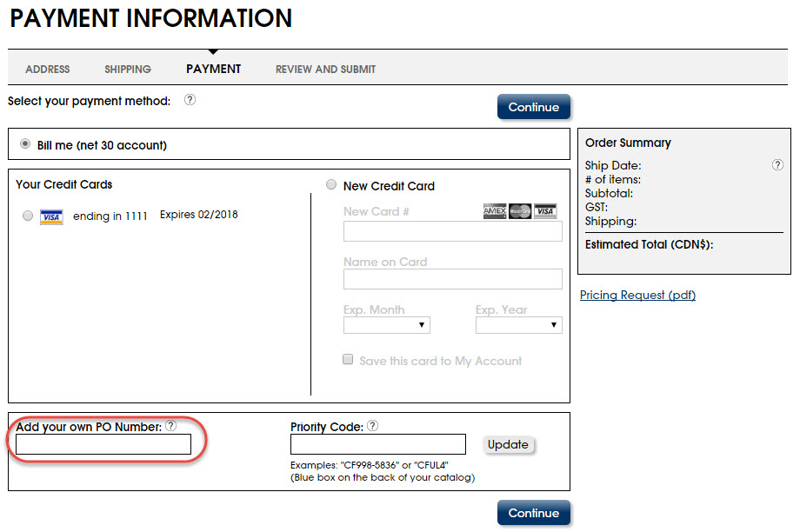Click help icon beside PO Number label
The height and width of the screenshot is (532, 800).
tap(171, 426)
